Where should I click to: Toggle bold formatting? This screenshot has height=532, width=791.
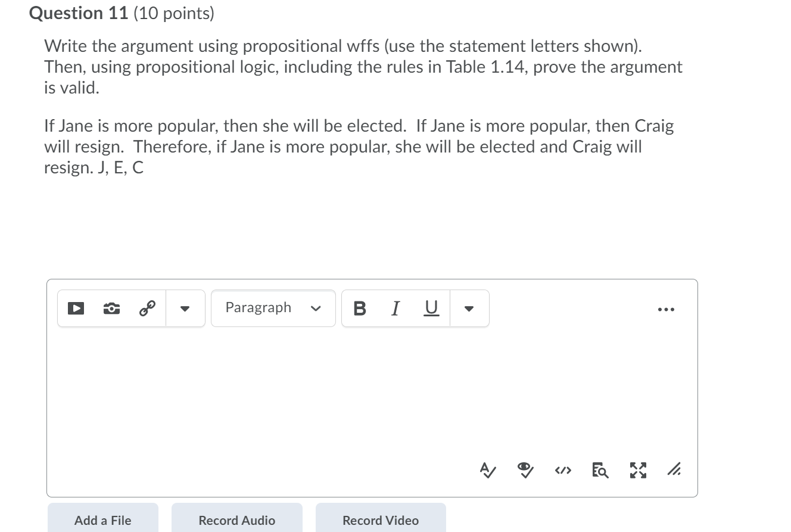click(x=359, y=308)
